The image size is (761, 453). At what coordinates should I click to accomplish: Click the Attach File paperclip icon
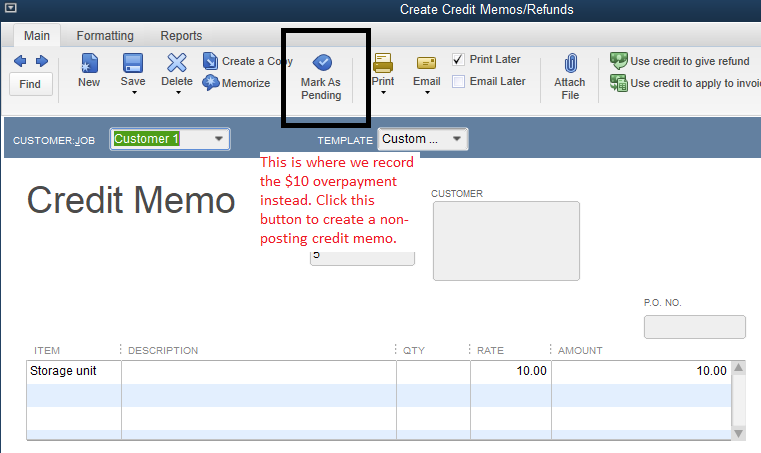point(571,64)
